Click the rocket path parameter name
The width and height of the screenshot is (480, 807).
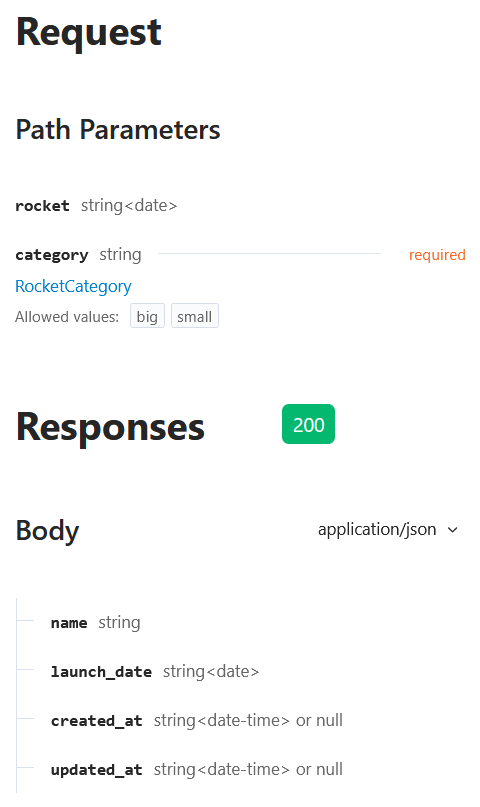click(42, 206)
